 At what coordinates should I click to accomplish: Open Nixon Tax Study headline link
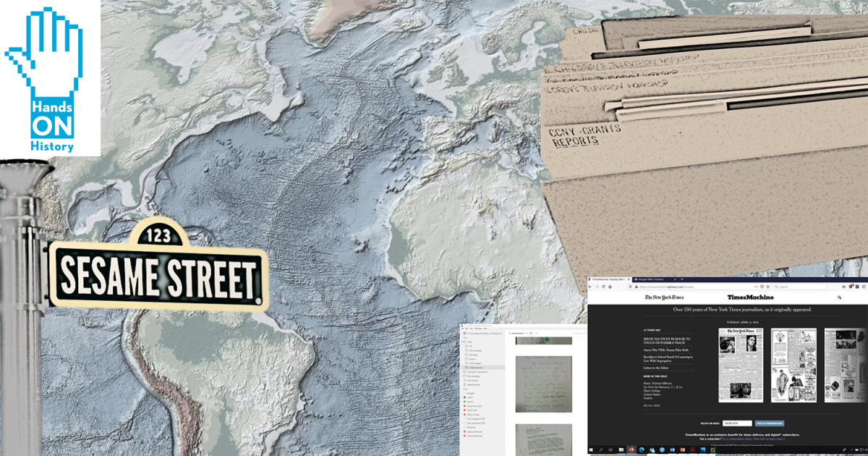tap(667, 340)
